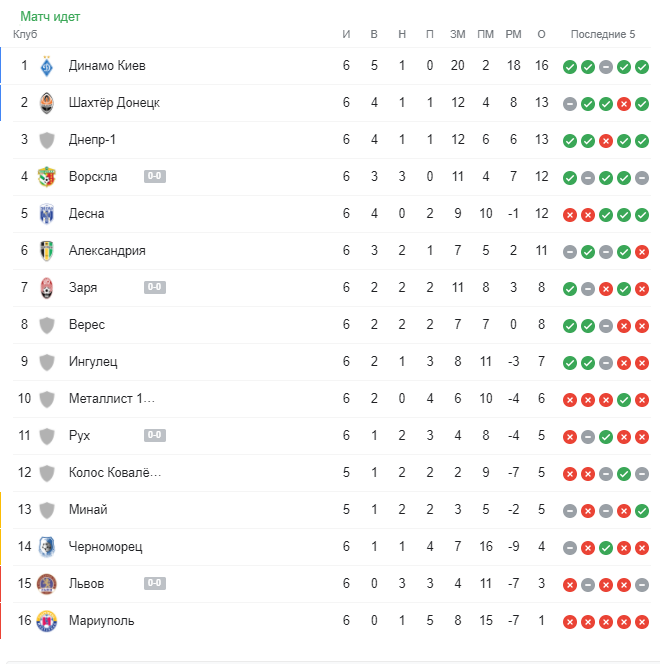
Task: Open the Верес club name link
Action: (87, 325)
